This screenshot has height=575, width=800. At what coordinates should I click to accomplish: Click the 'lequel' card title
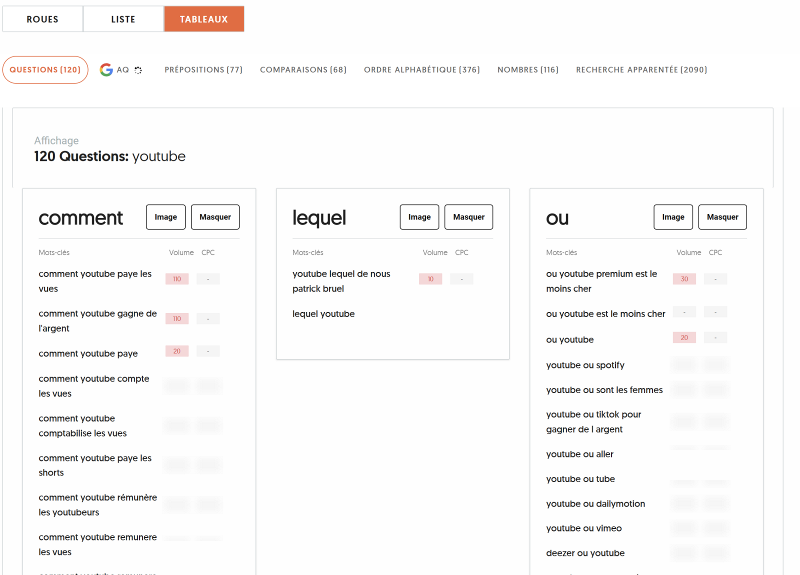click(319, 218)
